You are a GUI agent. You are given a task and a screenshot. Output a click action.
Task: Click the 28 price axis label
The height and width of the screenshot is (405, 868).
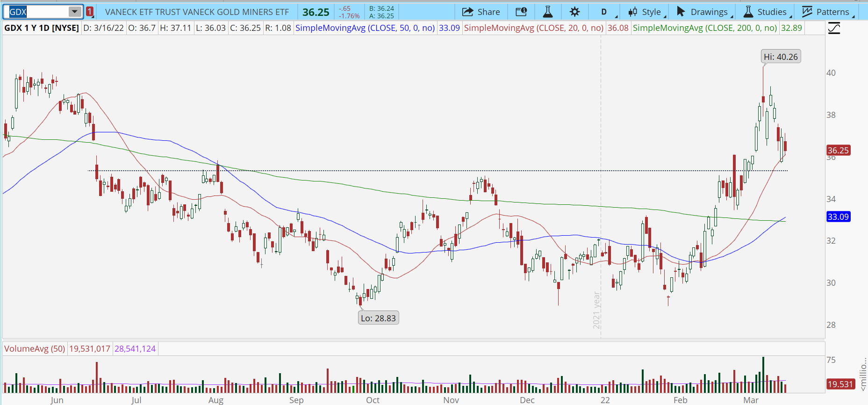[831, 325]
